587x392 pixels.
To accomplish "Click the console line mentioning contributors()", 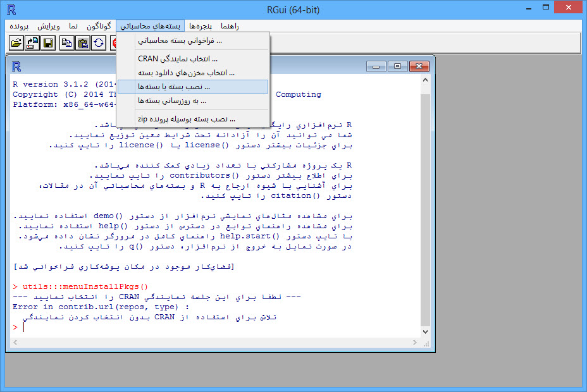I will (x=221, y=175).
